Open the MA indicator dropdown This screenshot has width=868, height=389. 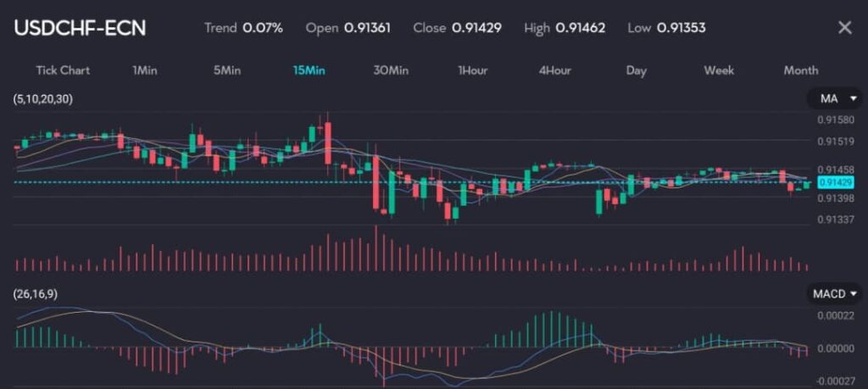(x=834, y=99)
